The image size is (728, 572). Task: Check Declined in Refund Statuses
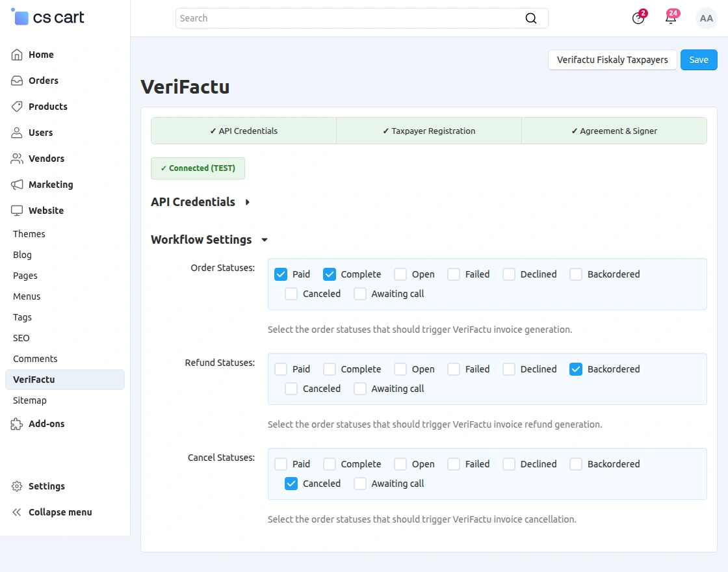(x=509, y=369)
